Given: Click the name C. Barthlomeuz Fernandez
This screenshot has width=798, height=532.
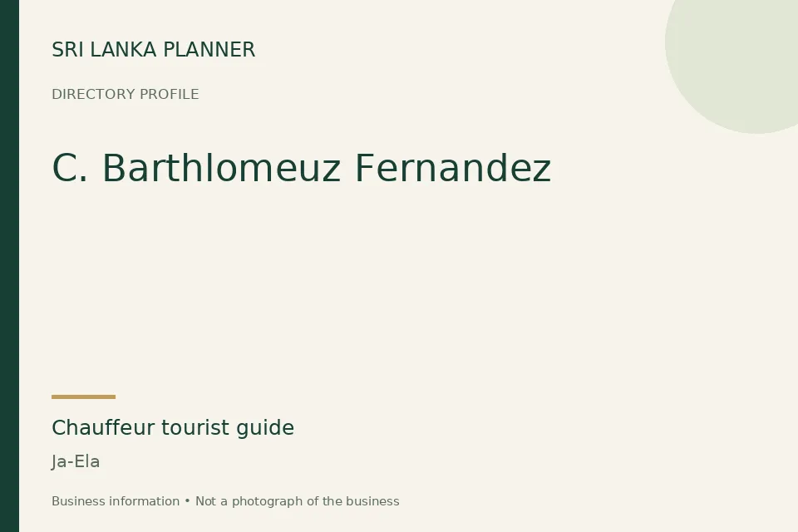Looking at the screenshot, I should pos(301,168).
